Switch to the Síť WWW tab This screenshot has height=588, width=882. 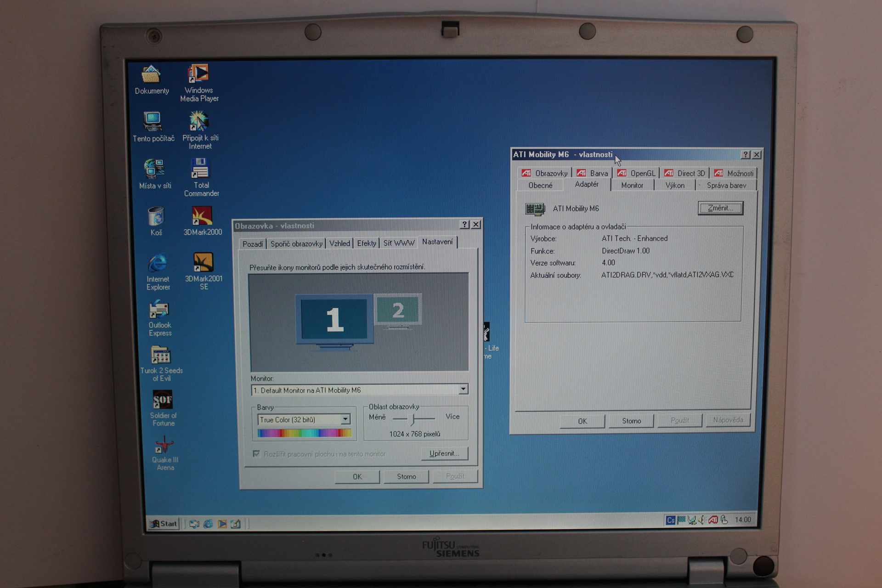[399, 243]
